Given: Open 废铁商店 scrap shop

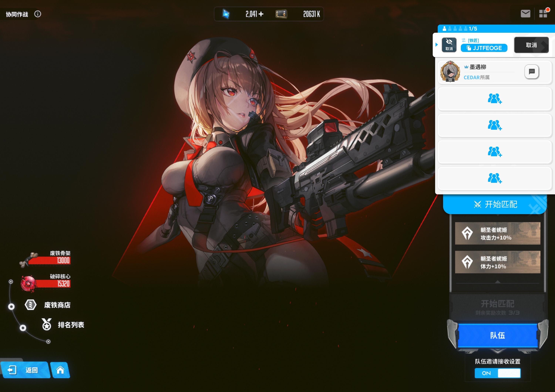Looking at the screenshot, I should tap(57, 305).
